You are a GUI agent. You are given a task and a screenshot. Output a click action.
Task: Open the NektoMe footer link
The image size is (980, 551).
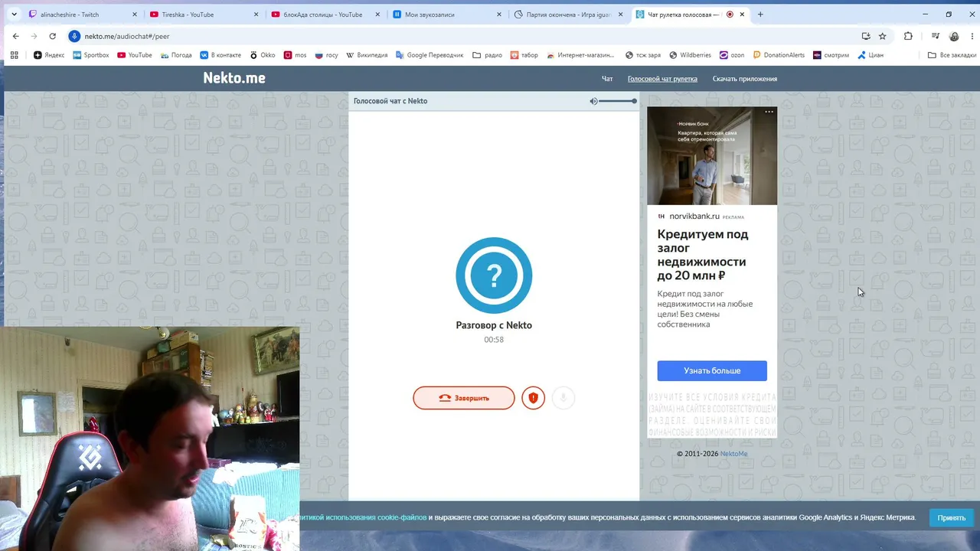tap(733, 454)
